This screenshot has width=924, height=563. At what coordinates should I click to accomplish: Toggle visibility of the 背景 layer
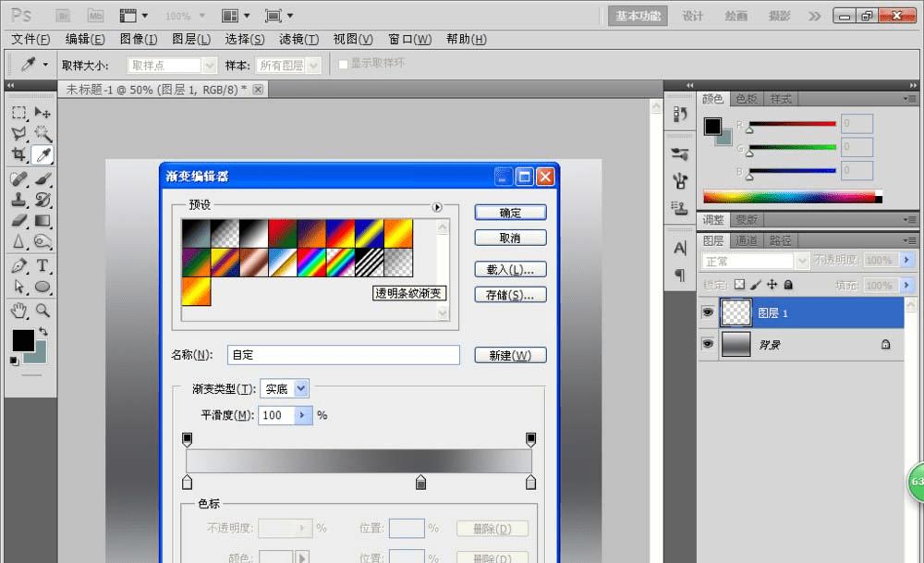(x=708, y=344)
